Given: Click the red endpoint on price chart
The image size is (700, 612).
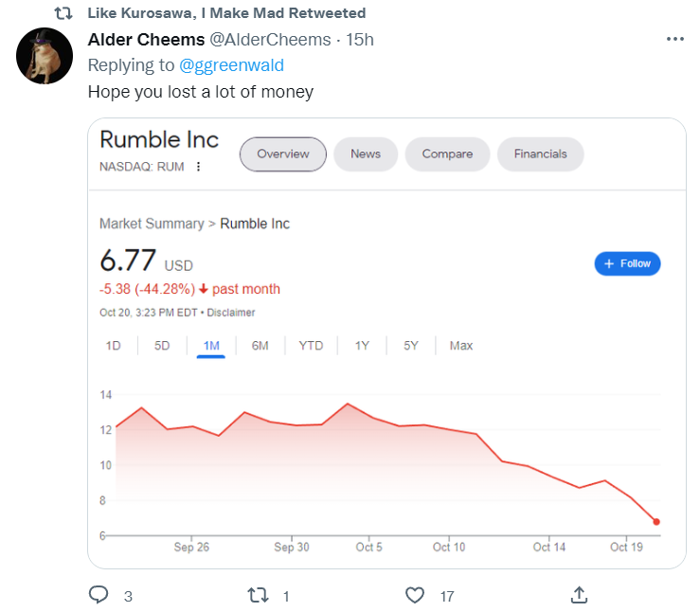Looking at the screenshot, I should pyautogui.click(x=656, y=522).
